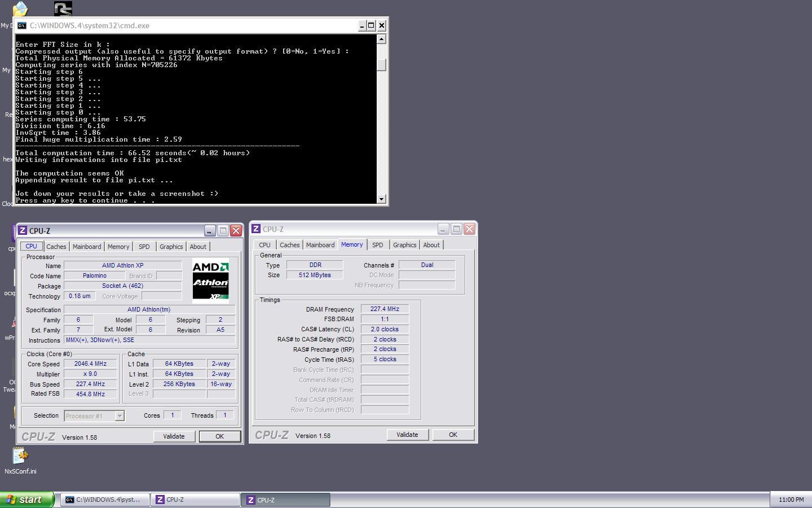The image size is (812, 508).
Task: Close the Memory CPU-Z window
Action: point(469,229)
